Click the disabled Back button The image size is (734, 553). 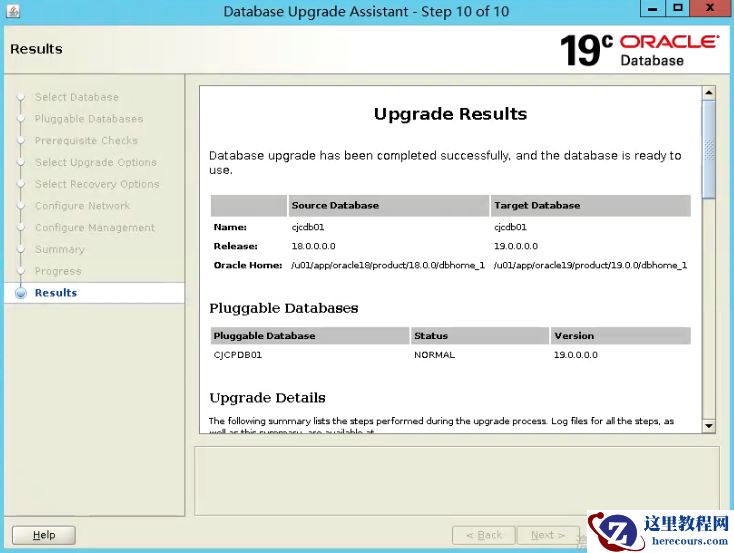(484, 535)
